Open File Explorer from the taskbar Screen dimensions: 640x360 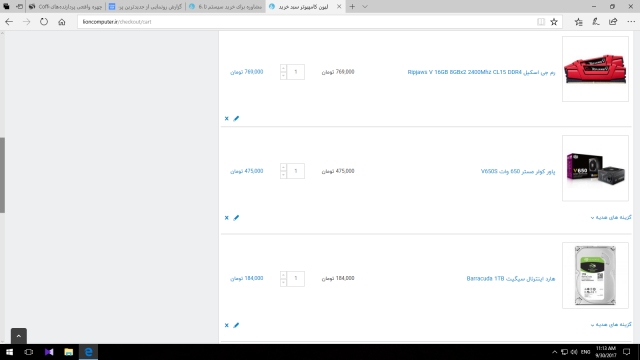[69, 352]
